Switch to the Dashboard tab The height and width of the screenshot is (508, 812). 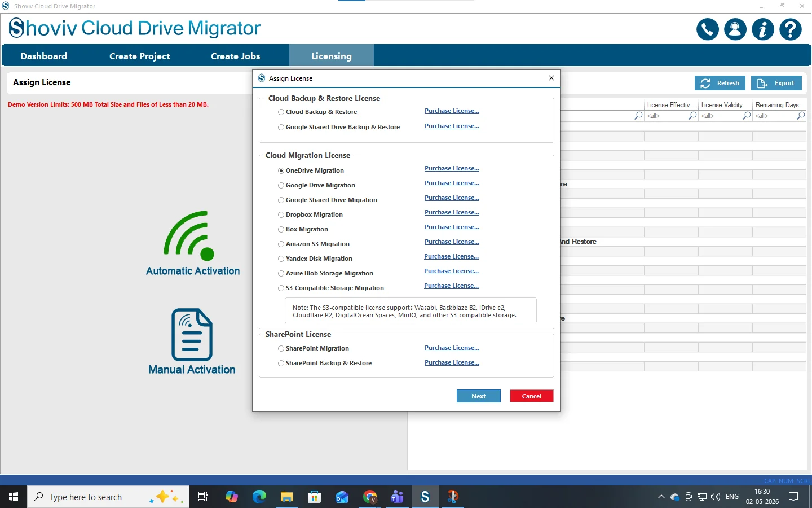click(x=43, y=56)
